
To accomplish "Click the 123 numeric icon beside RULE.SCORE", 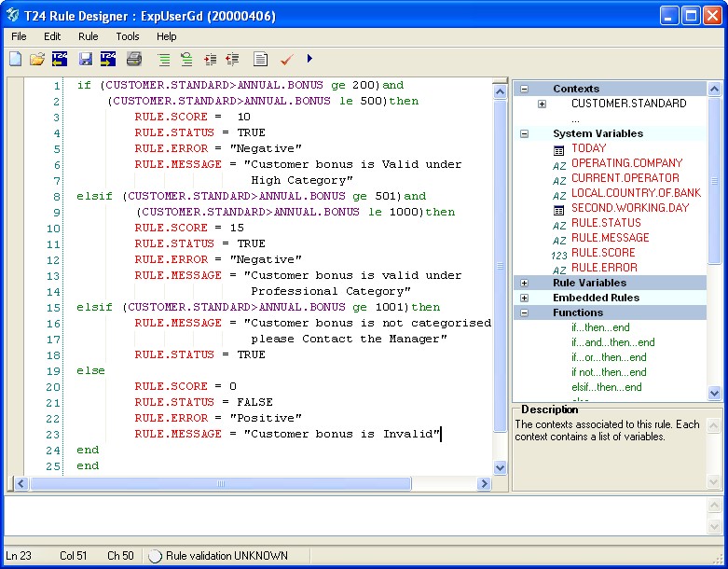I will 559,256.
